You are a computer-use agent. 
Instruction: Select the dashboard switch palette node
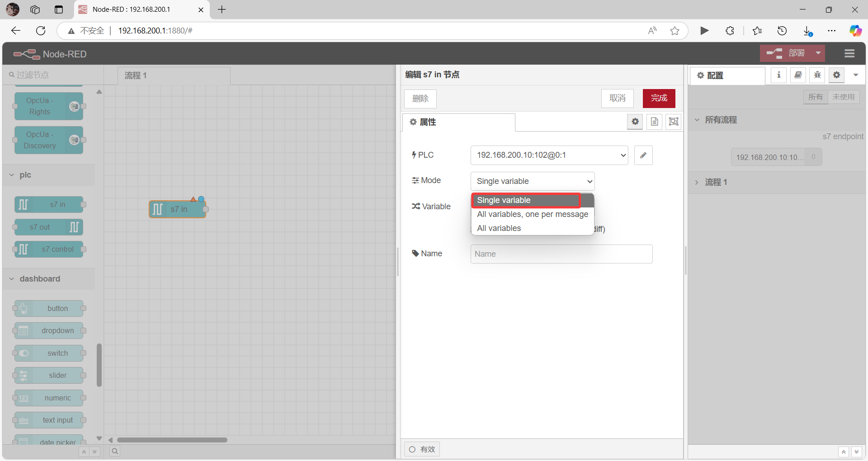[49, 353]
